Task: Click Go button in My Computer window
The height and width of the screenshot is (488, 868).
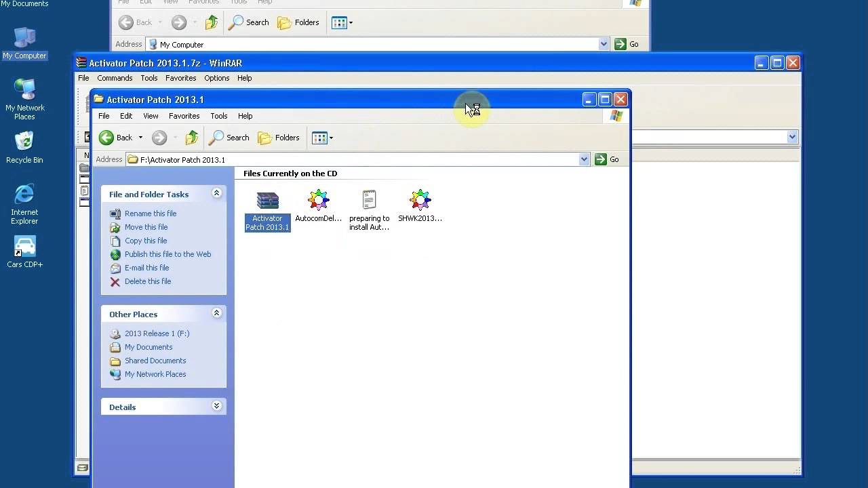Action: [x=627, y=44]
